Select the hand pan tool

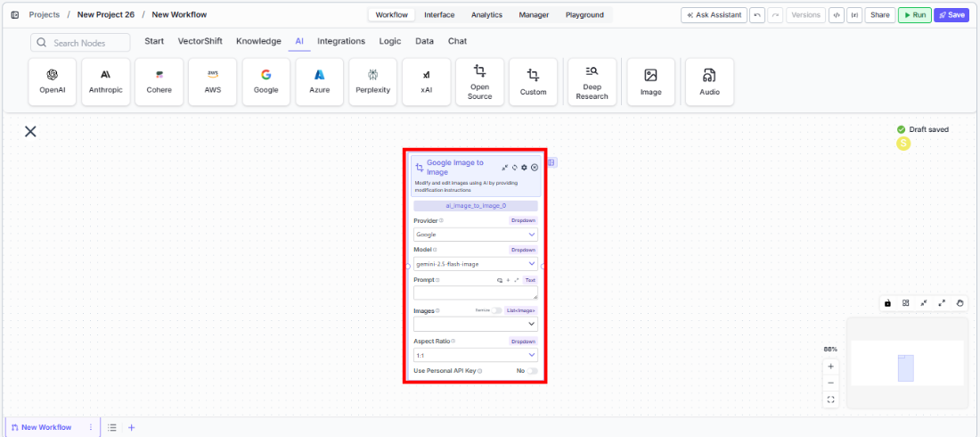coord(960,303)
